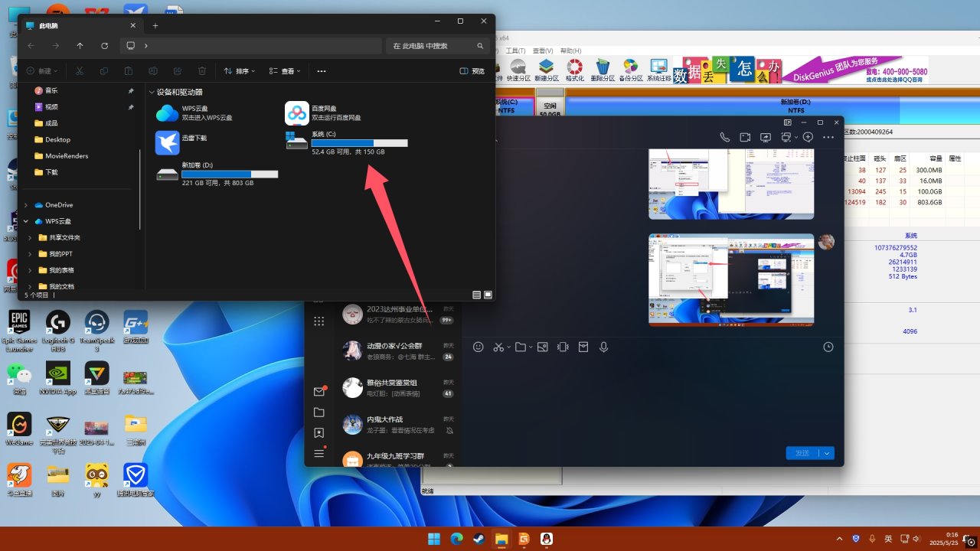The image size is (980, 551).
Task: Toggle the 预览 preview pane
Action: pyautogui.click(x=472, y=71)
